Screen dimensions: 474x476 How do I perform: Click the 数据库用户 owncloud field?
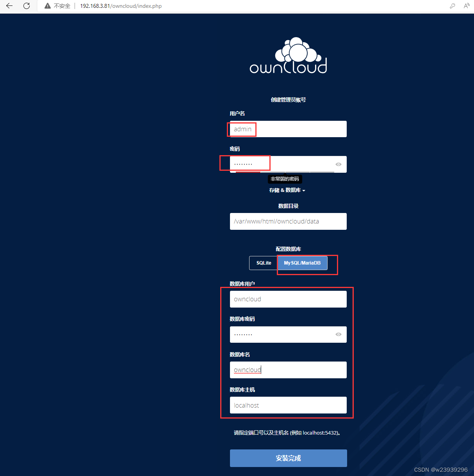[288, 299]
